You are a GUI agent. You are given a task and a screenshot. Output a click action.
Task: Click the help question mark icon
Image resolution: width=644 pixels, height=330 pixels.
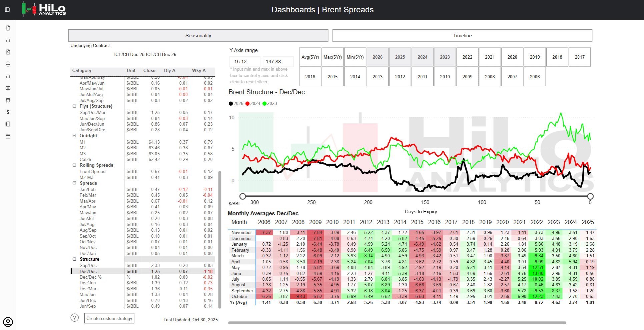coord(75,318)
